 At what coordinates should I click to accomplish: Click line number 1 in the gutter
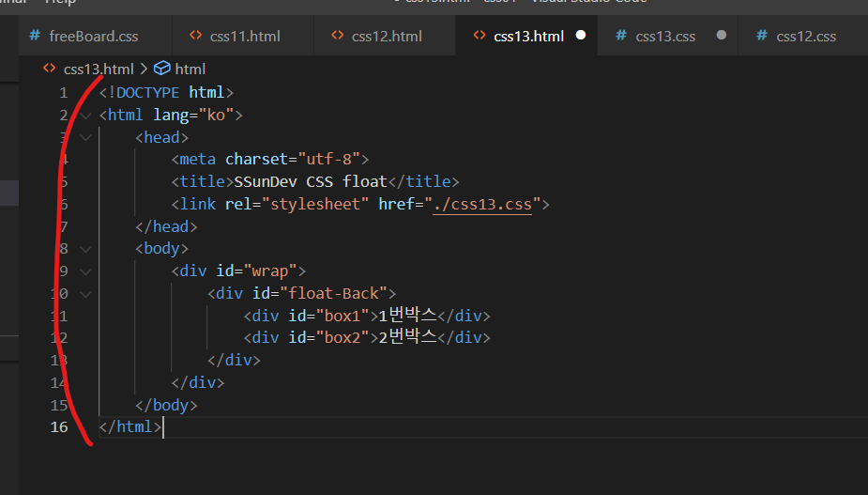64,93
